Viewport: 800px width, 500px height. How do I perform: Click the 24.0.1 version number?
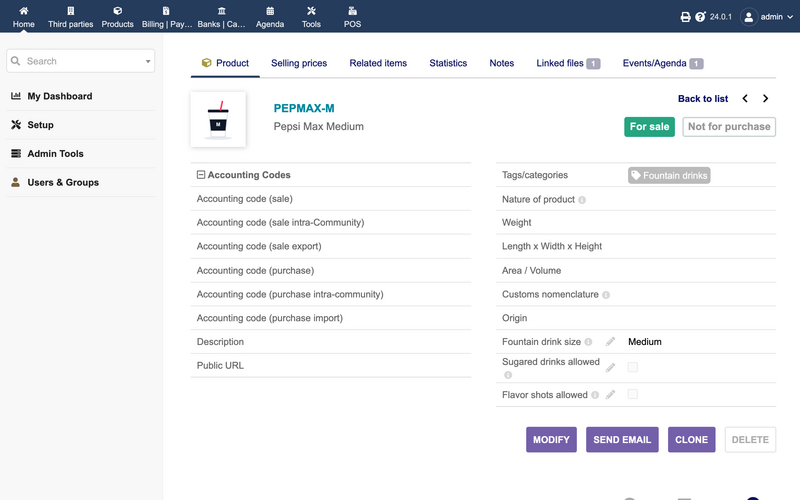pos(720,17)
